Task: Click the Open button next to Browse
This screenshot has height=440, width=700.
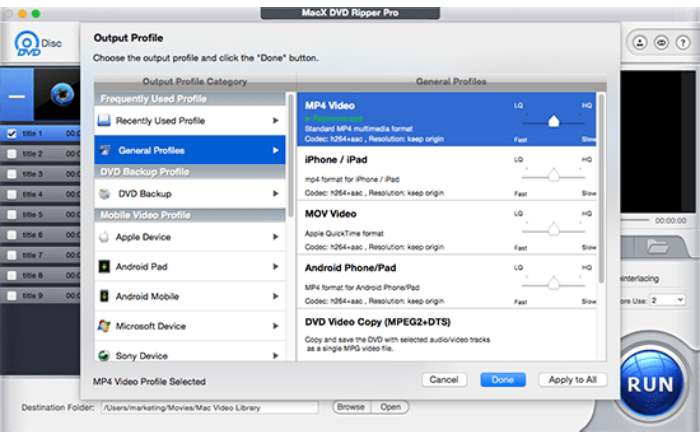Action: pyautogui.click(x=390, y=407)
